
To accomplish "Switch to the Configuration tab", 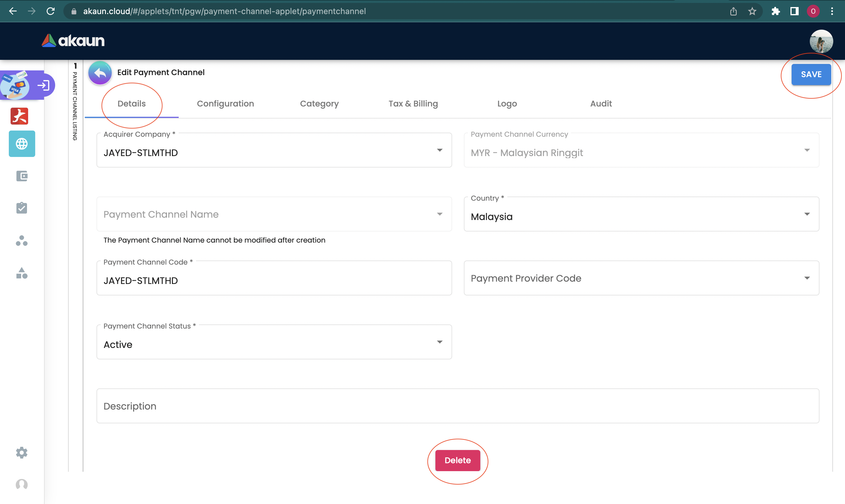I will pyautogui.click(x=225, y=104).
